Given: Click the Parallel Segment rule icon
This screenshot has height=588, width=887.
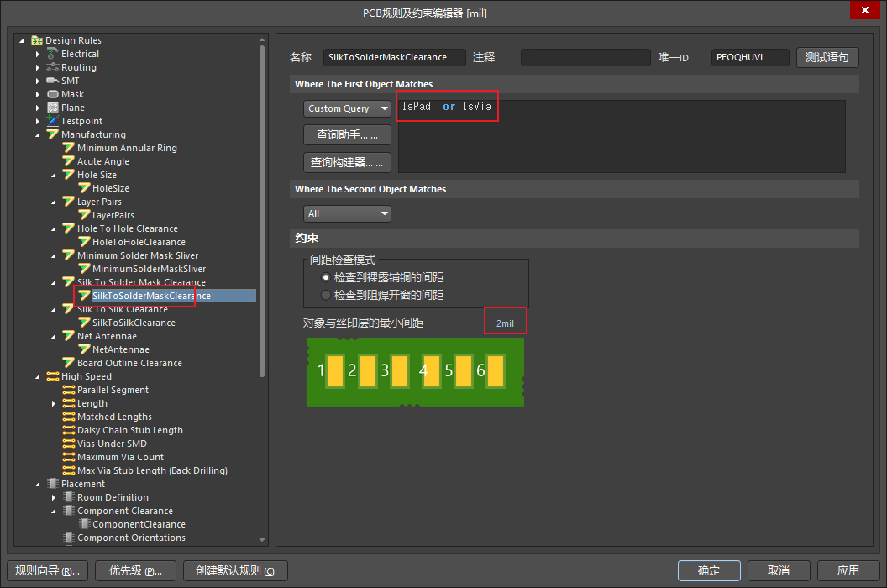Looking at the screenshot, I should pos(68,390).
